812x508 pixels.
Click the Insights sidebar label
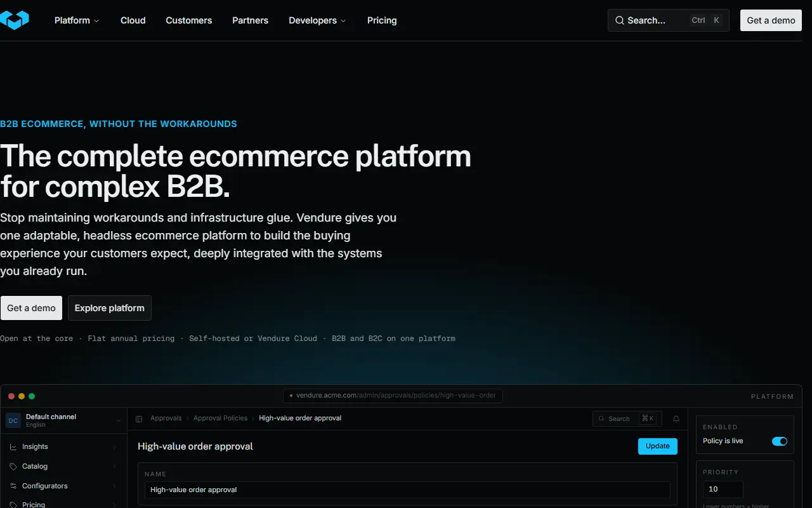coord(35,447)
